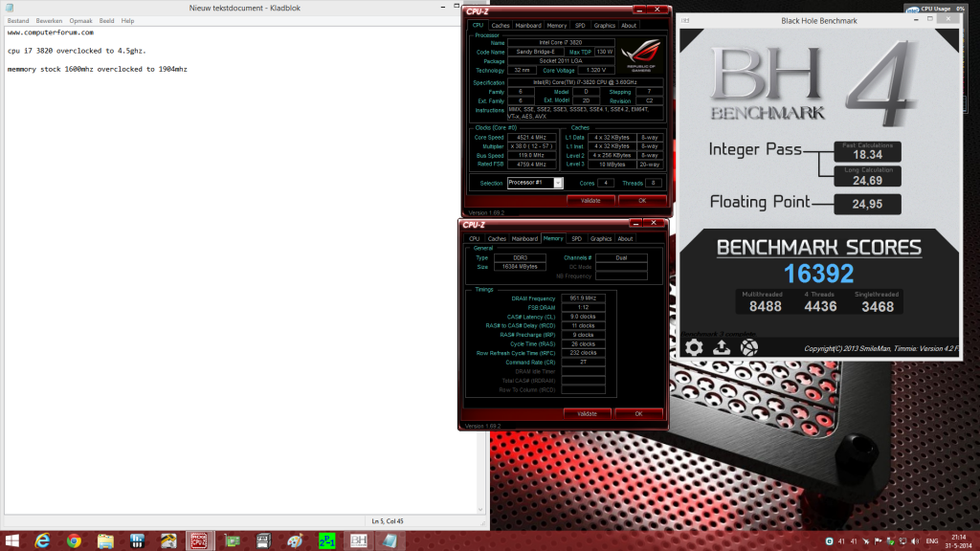The image size is (980, 551).
Task: Click the upload results icon in Black Hole Benchmark
Action: click(x=722, y=347)
